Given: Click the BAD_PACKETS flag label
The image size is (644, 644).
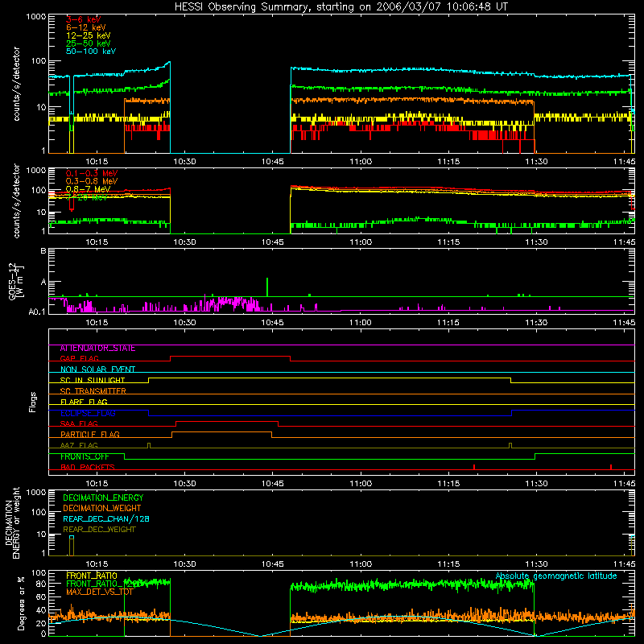Looking at the screenshot, I should pyautogui.click(x=88, y=467).
